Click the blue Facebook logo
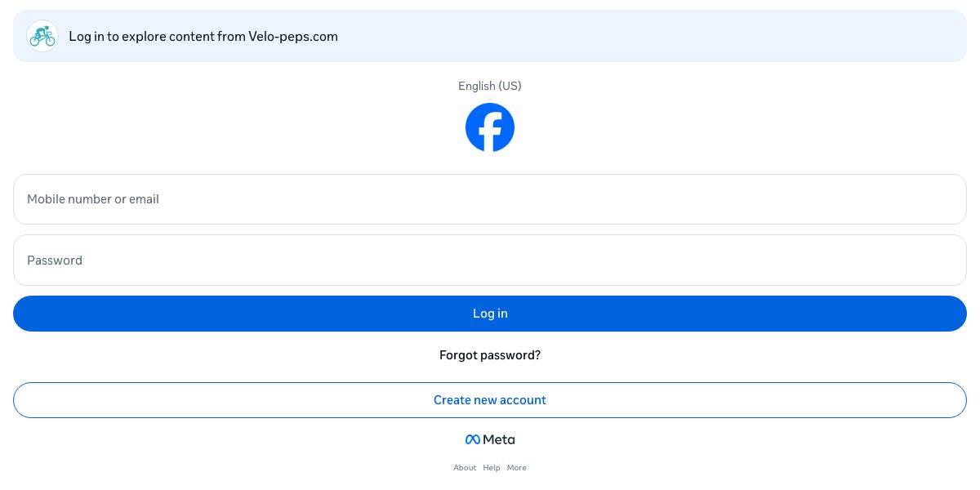The width and height of the screenshot is (980, 490). click(490, 127)
